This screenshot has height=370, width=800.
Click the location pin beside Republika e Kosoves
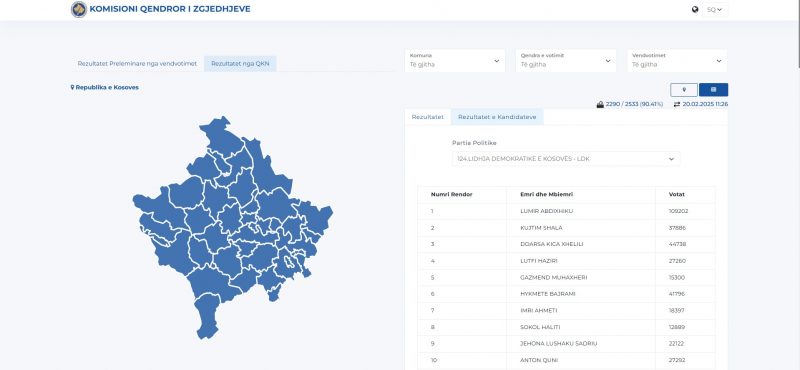pyautogui.click(x=72, y=87)
